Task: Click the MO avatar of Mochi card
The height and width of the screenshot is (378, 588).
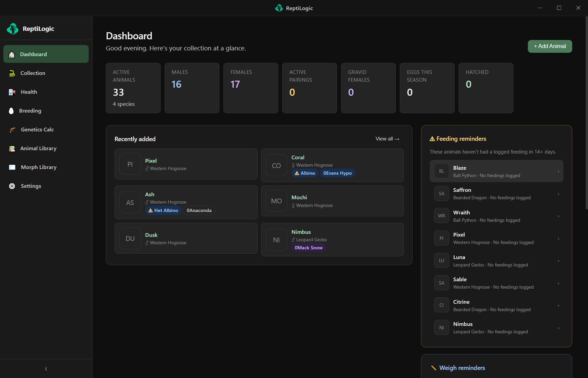Action: [x=276, y=201]
